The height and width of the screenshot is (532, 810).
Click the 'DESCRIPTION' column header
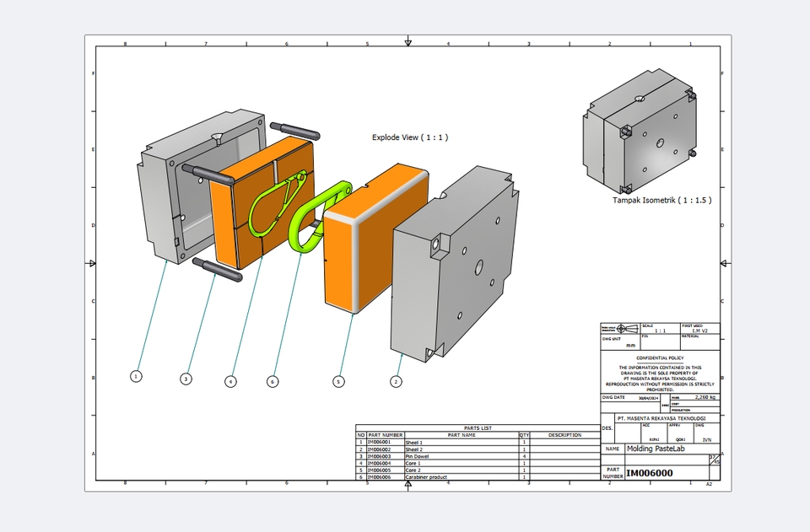point(564,435)
